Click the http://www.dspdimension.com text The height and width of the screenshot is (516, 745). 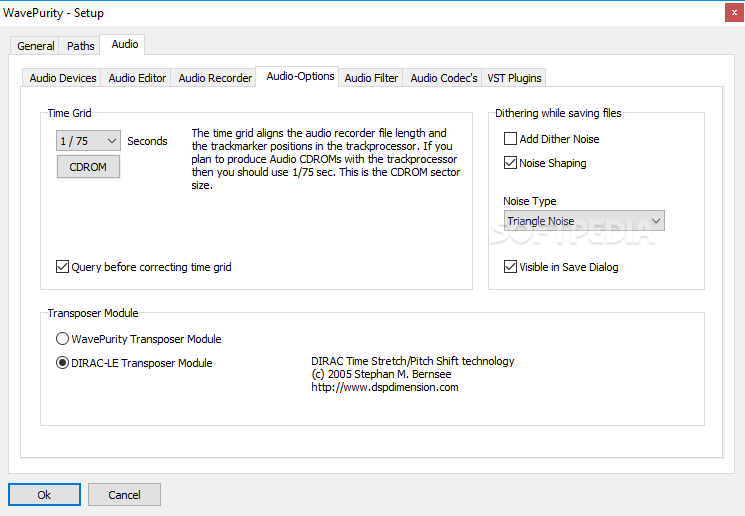pyautogui.click(x=385, y=387)
